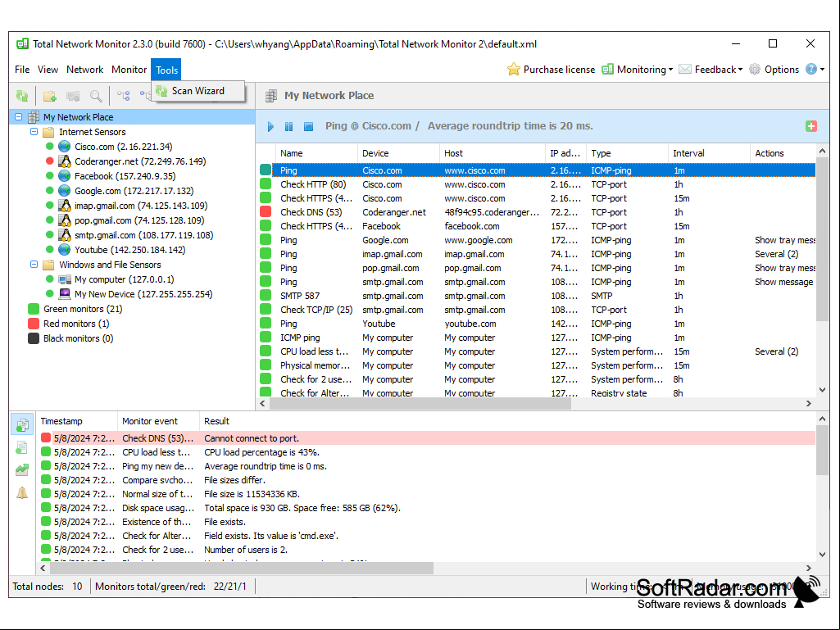Sort monitors by the Interval column header
The width and height of the screenshot is (840, 630).
709,153
